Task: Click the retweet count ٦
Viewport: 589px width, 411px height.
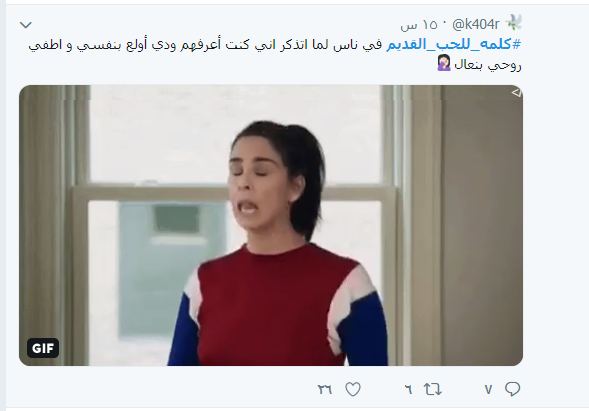Action: pyautogui.click(x=408, y=390)
